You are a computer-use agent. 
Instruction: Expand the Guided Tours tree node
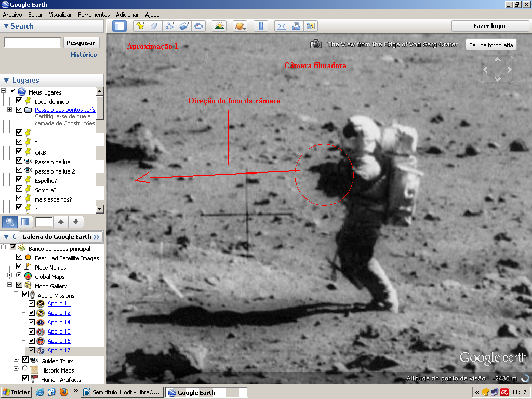point(16,359)
